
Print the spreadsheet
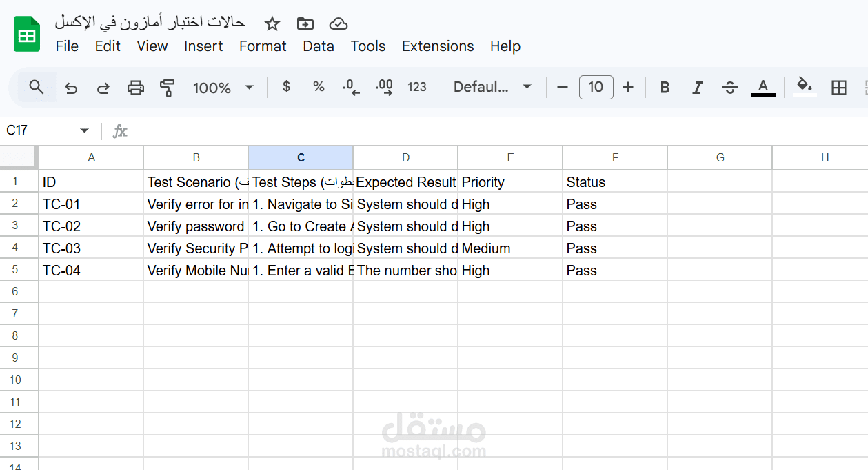point(136,88)
